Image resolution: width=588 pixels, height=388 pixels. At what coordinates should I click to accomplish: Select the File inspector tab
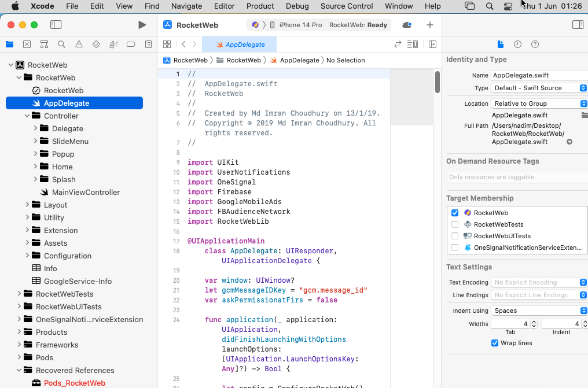tap(500, 44)
